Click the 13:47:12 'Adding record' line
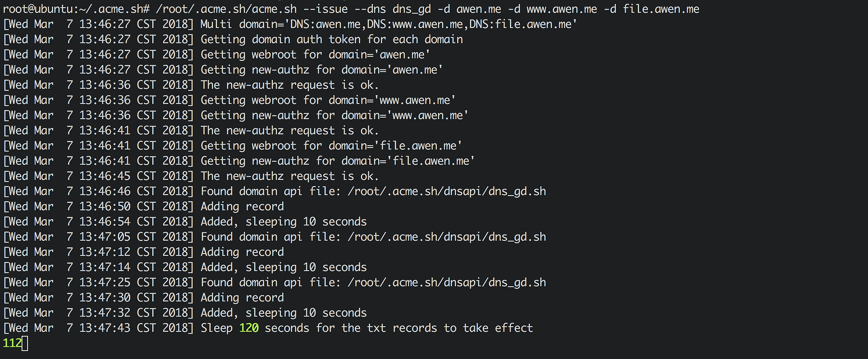The image size is (868, 359). point(242,252)
